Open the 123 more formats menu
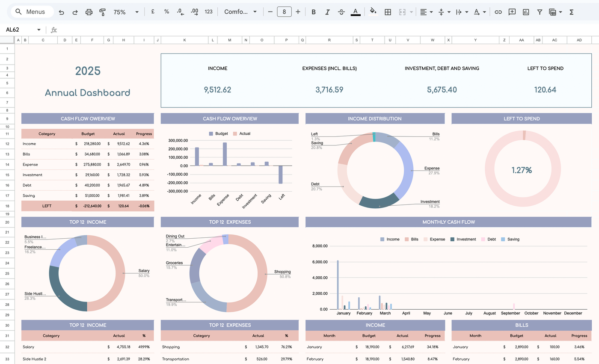Viewport: 599px width, 364px height. coord(208,12)
